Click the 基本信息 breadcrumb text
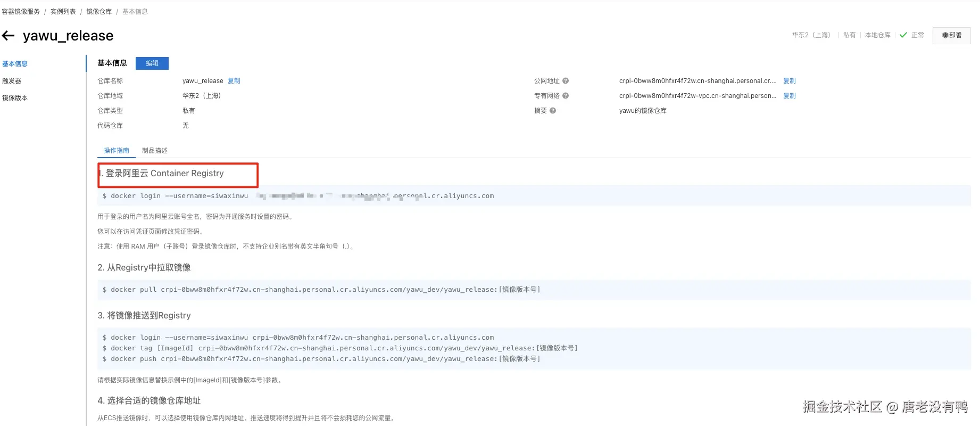980x426 pixels. [x=135, y=12]
